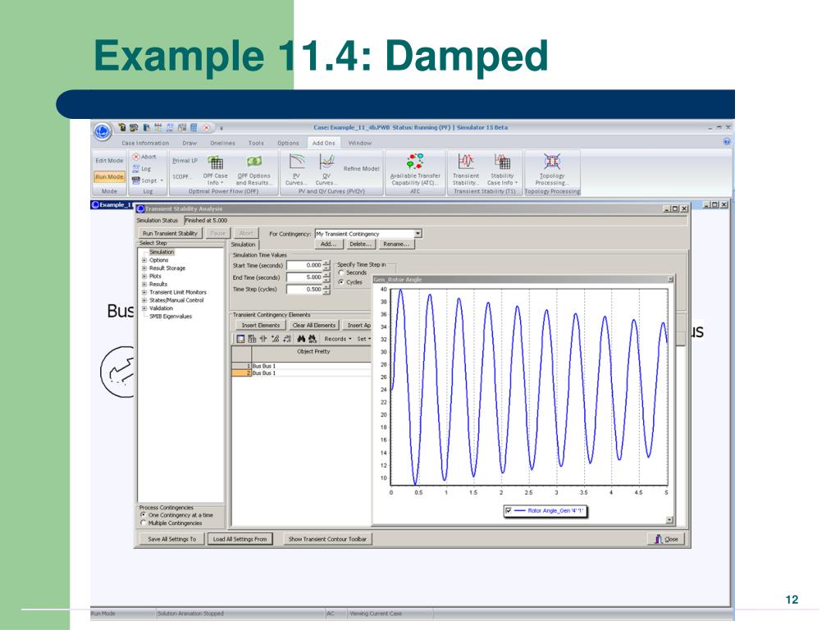The height and width of the screenshot is (630, 840).
Task: Expand the Result Storage tree node
Action: point(144,268)
